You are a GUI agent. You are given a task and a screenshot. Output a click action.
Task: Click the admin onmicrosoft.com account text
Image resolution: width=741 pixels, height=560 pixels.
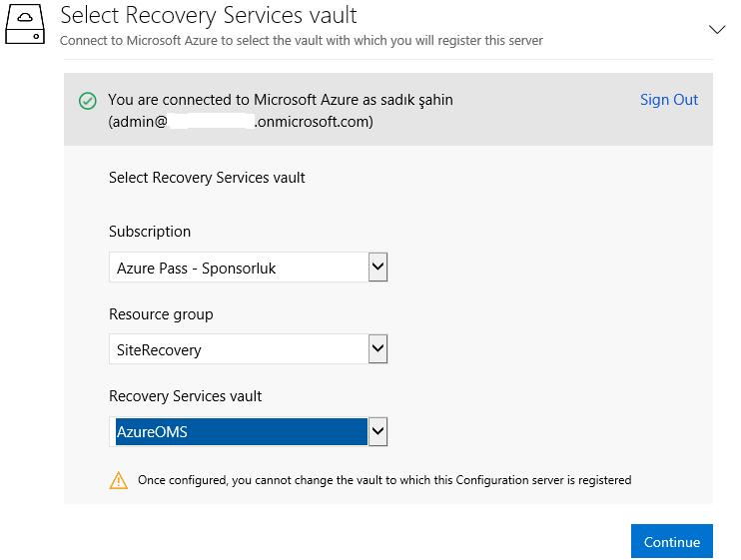coord(241,122)
